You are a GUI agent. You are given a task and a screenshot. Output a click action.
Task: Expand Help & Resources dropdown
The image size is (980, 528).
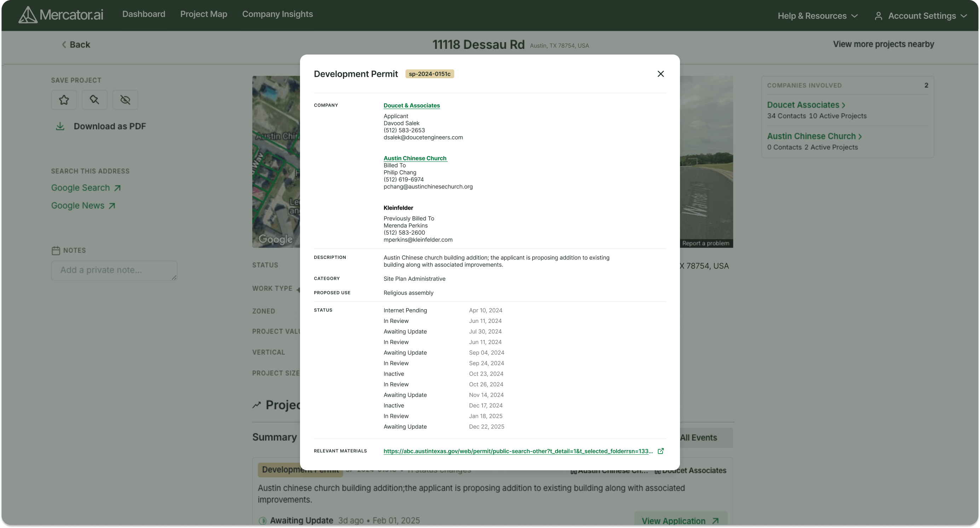pyautogui.click(x=818, y=16)
